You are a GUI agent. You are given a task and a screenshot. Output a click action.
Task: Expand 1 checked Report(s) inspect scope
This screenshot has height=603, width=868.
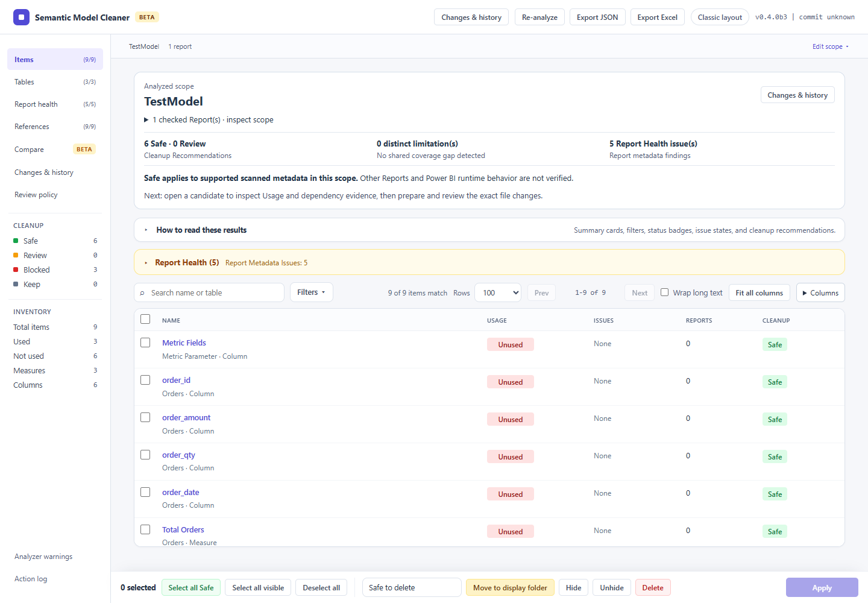(x=209, y=119)
